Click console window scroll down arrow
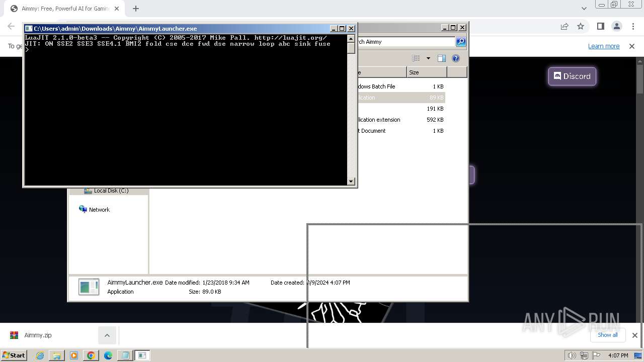Screen dimensions: 644x362 (351, 182)
